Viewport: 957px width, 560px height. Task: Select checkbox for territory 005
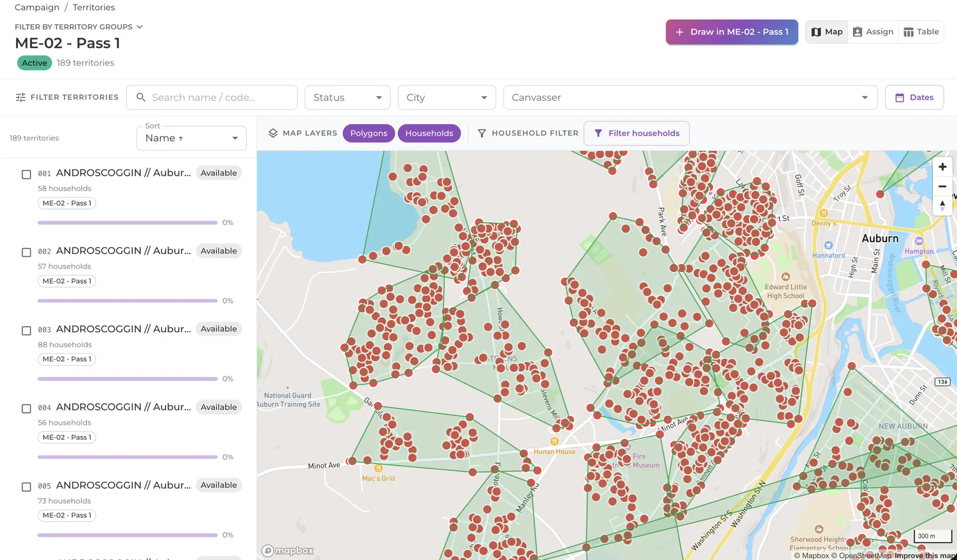tap(26, 487)
